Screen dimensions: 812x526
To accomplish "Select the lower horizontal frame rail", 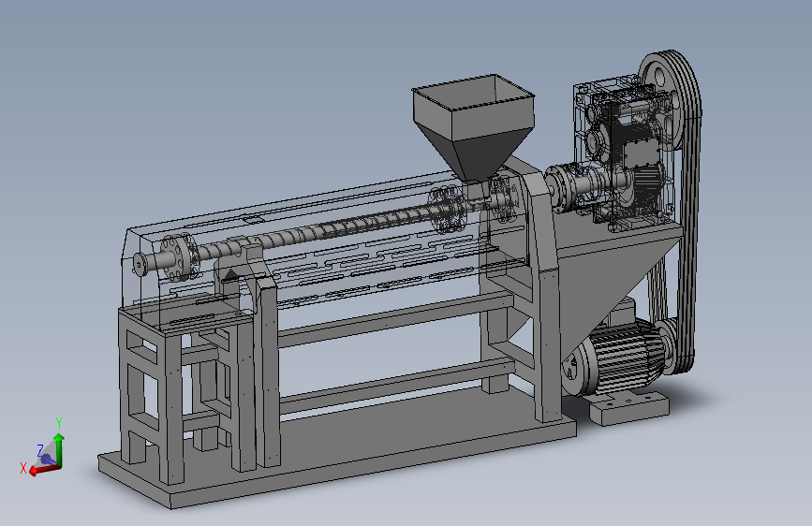I will (396, 384).
